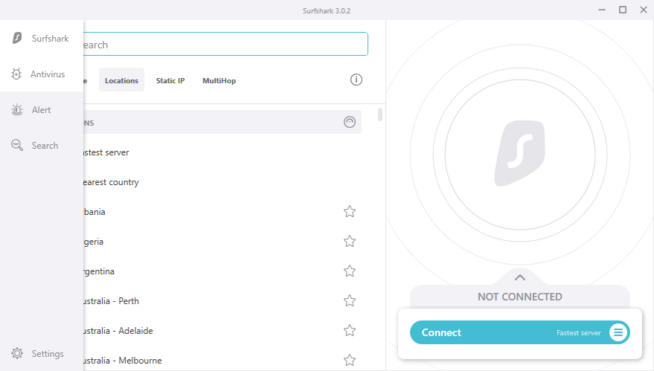Image resolution: width=654 pixels, height=371 pixels.
Task: Star the Australia - Adelaide location
Action: point(350,331)
